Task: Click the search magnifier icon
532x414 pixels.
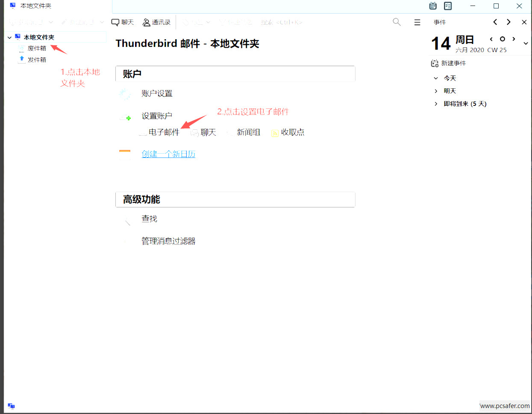Action: click(x=397, y=22)
